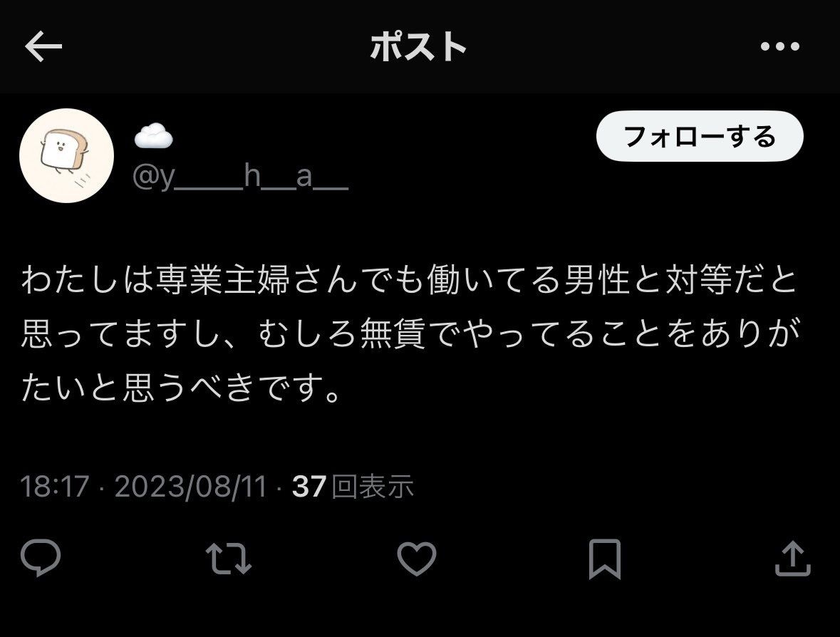Open the three-dot more options menu
Viewport: 840px width, 637px height.
[780, 46]
